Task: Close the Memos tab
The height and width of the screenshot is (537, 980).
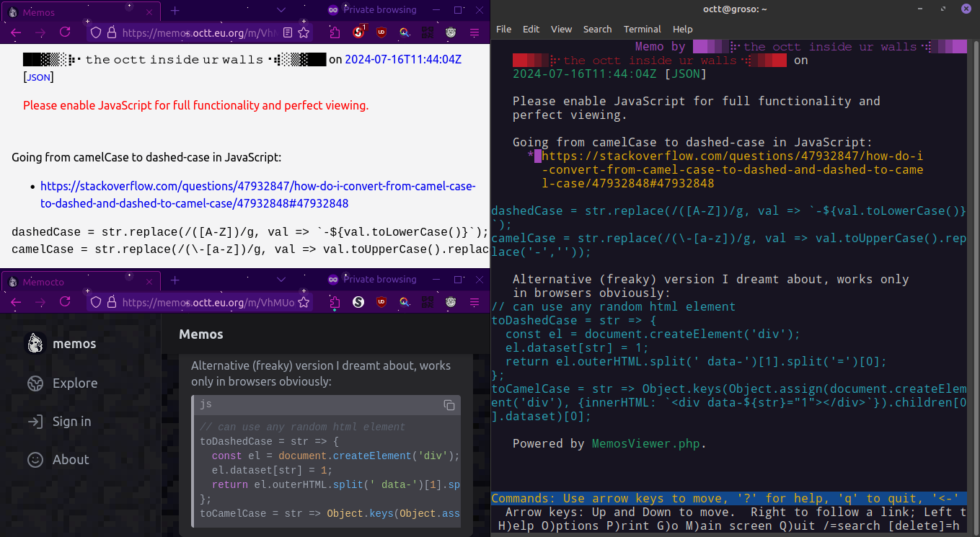Action: tap(149, 12)
